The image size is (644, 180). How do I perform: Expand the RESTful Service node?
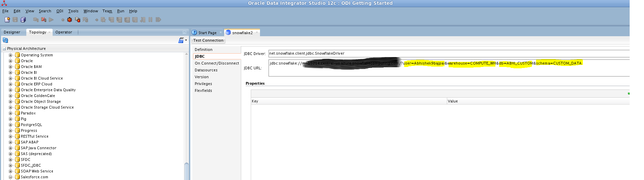(x=11, y=136)
